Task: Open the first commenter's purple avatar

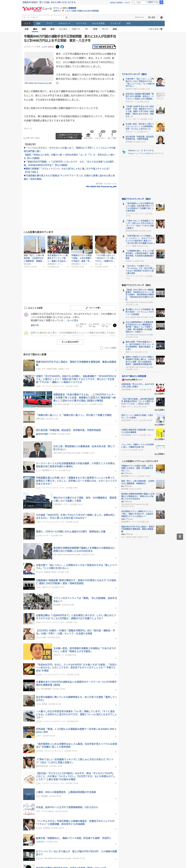Action: [x=26, y=314]
